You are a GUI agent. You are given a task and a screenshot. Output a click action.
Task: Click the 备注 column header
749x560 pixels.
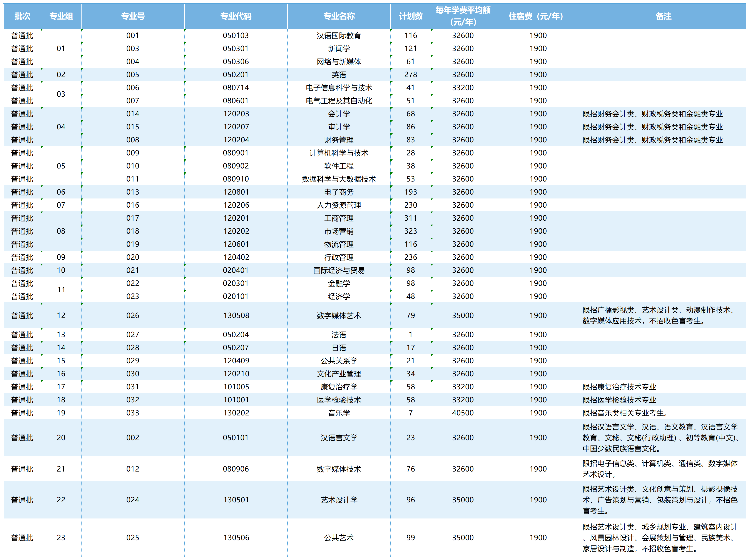(x=663, y=16)
